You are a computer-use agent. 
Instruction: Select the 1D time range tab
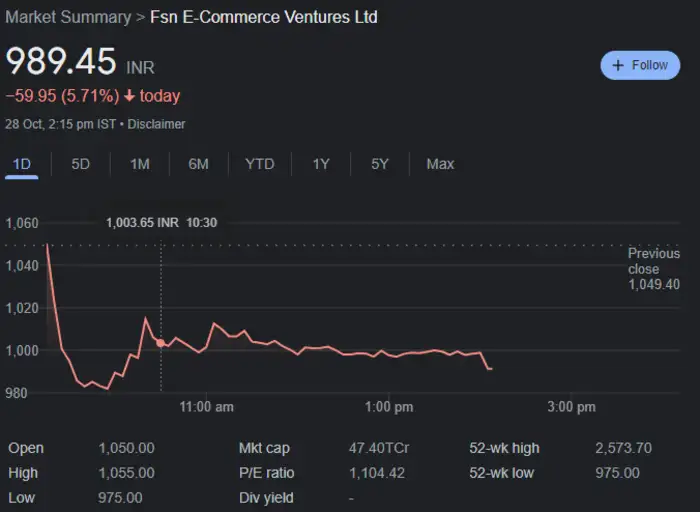(x=21, y=164)
